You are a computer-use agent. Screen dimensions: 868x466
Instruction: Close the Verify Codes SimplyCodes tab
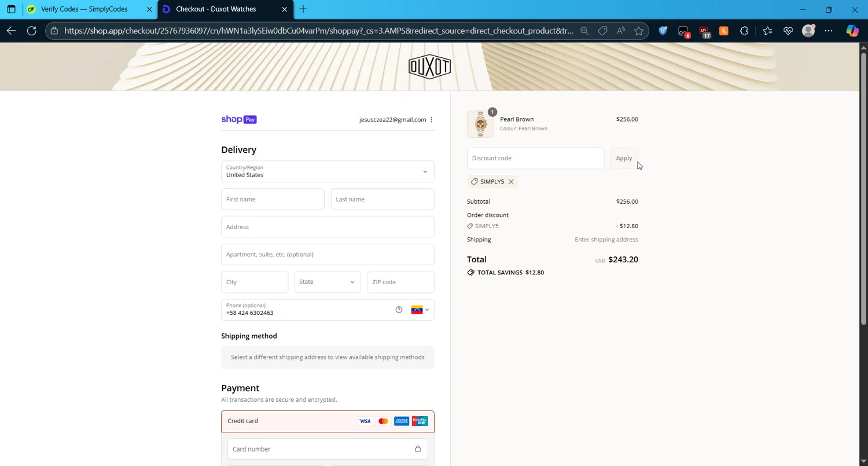point(149,9)
